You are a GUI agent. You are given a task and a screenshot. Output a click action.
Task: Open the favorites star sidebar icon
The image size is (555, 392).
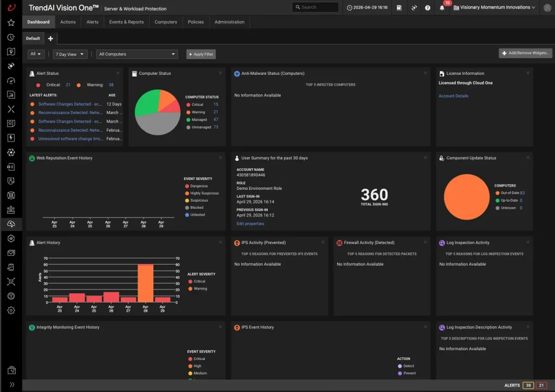coord(11,23)
